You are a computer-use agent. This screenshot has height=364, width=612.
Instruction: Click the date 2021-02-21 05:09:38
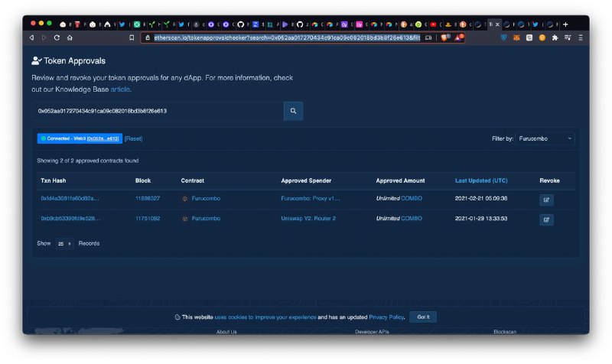click(481, 199)
